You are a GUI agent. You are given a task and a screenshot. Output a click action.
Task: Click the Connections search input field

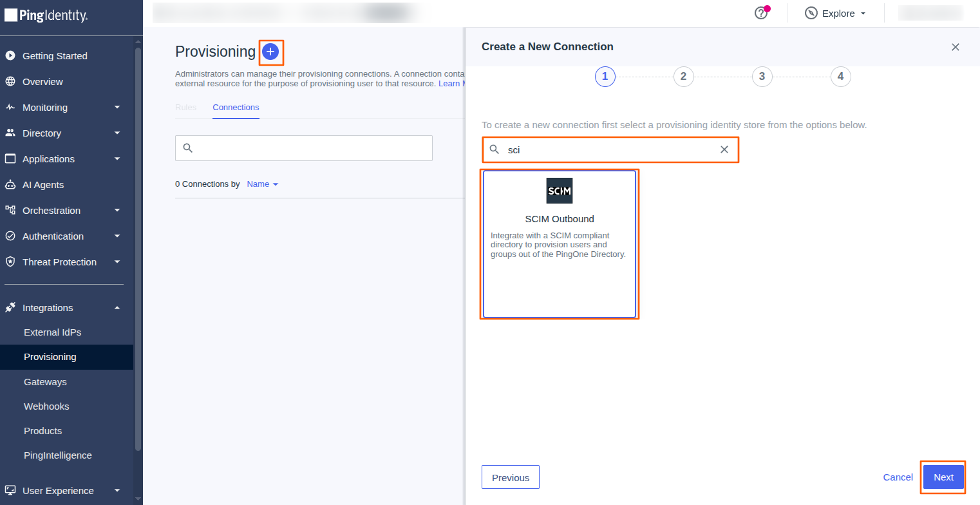304,148
